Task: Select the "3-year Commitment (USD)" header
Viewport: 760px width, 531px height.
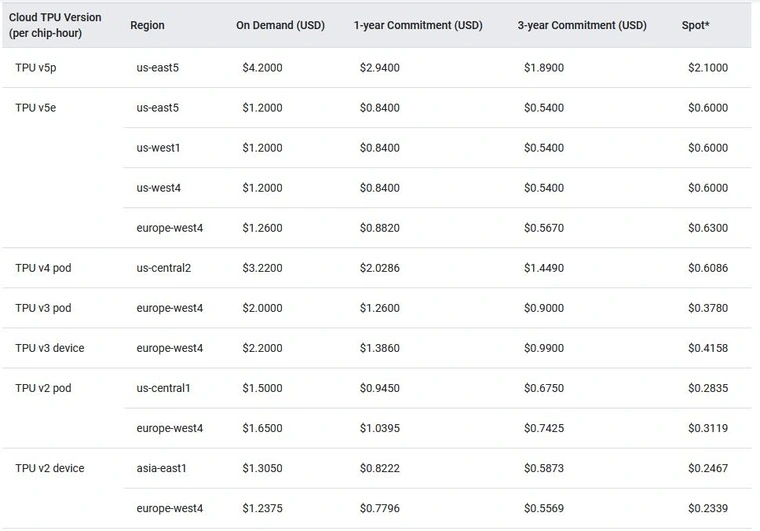Action: coord(582,26)
